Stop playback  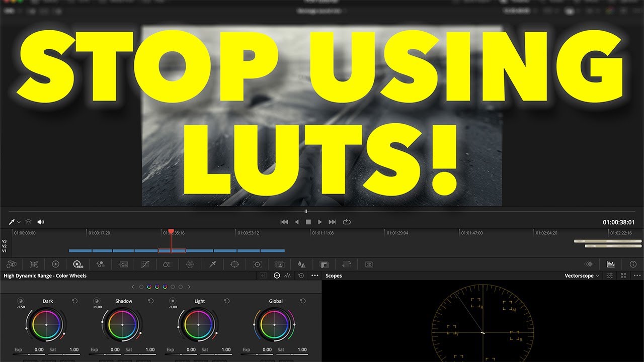coord(308,222)
